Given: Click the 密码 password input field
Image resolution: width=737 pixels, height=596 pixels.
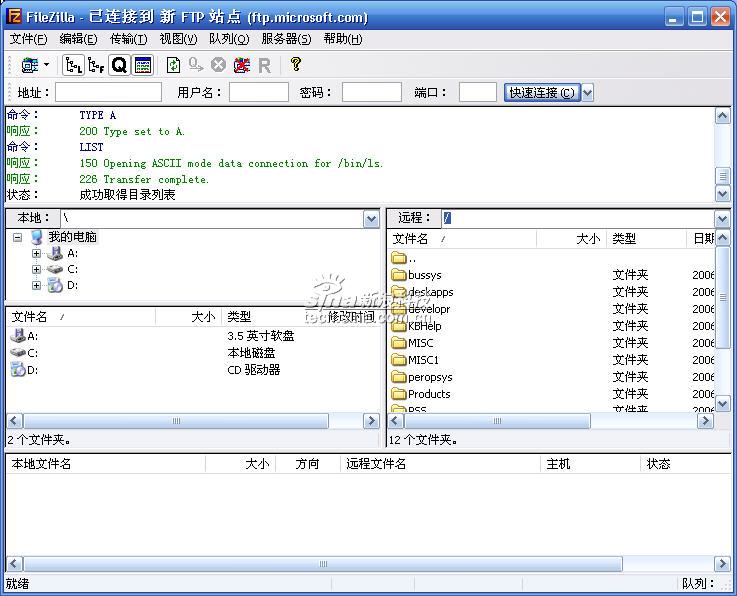Looking at the screenshot, I should tap(371, 92).
